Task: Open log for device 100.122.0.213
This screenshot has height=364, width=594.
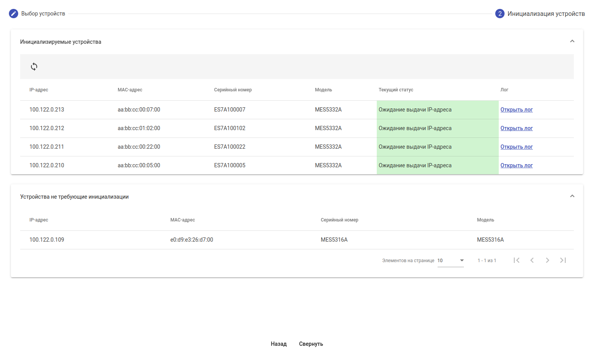Action: (516, 110)
